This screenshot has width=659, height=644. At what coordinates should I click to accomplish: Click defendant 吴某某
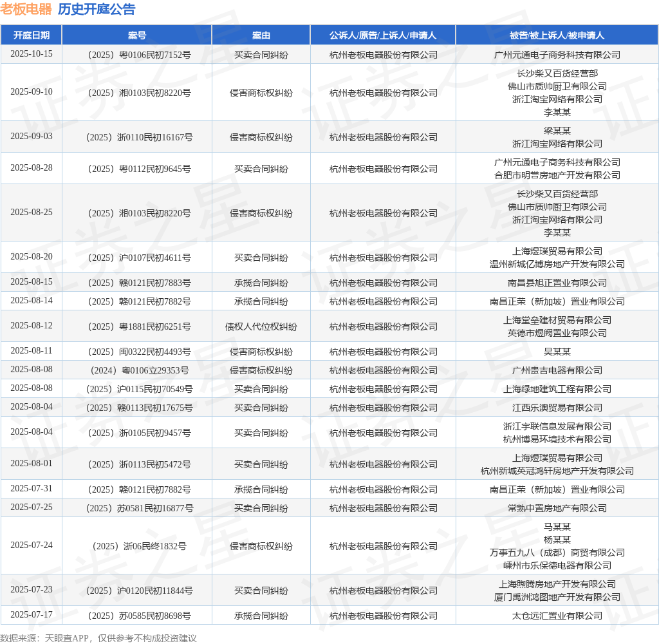click(557, 352)
